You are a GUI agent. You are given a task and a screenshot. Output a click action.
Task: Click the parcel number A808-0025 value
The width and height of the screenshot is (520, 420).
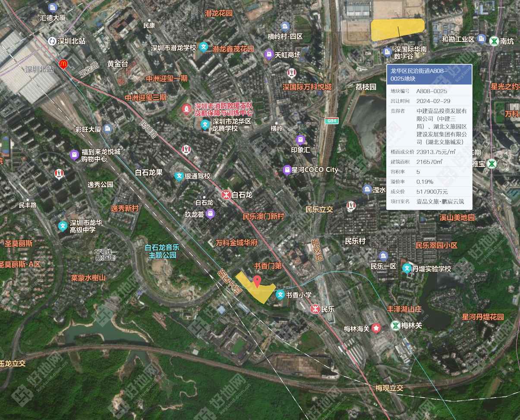pyautogui.click(x=432, y=91)
